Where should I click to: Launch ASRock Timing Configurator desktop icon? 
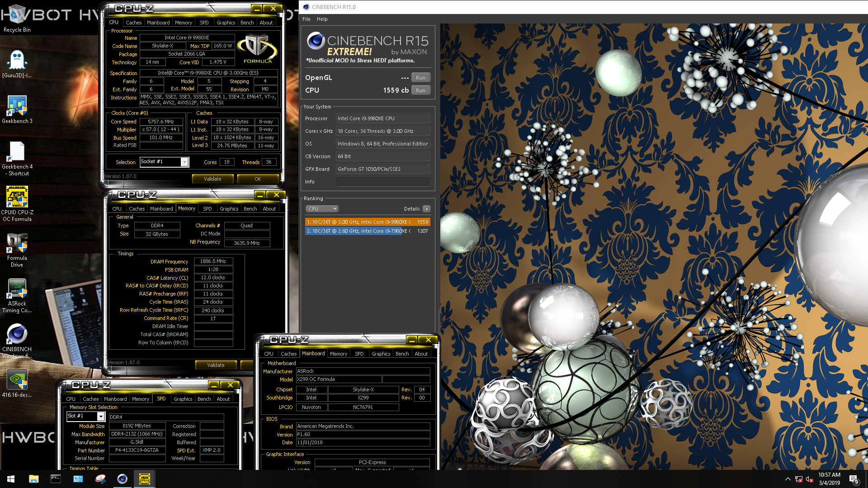(17, 296)
